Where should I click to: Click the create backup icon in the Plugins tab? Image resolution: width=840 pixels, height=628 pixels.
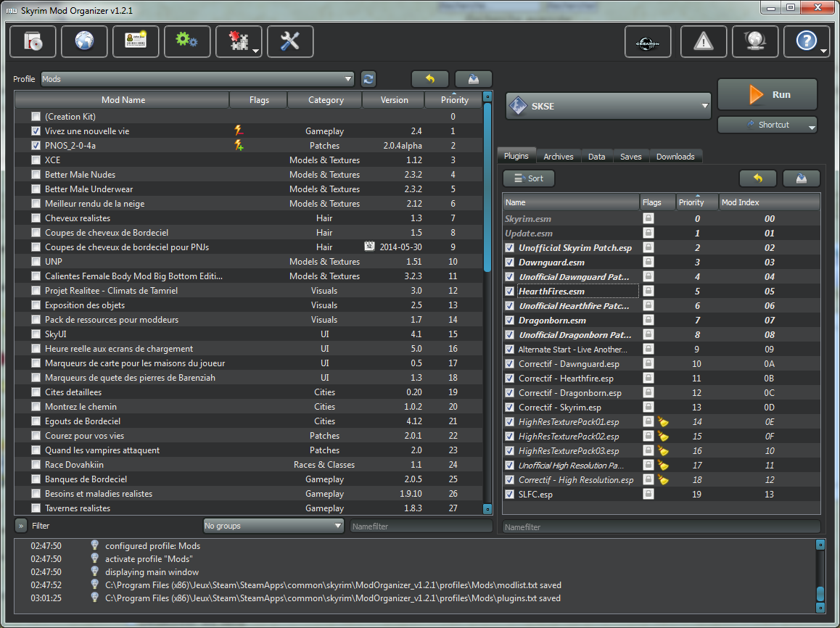(x=802, y=178)
